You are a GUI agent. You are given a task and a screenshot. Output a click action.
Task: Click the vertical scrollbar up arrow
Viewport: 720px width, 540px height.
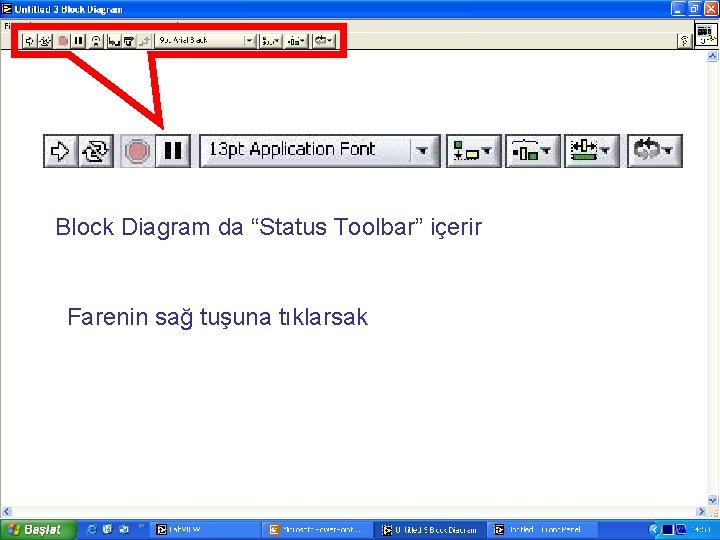(x=712, y=56)
